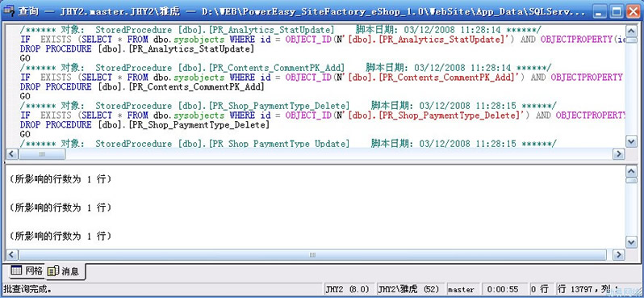644x298 pixels.
Task: Click the messages pane horizontal scrollbar thumb
Action: [312, 255]
